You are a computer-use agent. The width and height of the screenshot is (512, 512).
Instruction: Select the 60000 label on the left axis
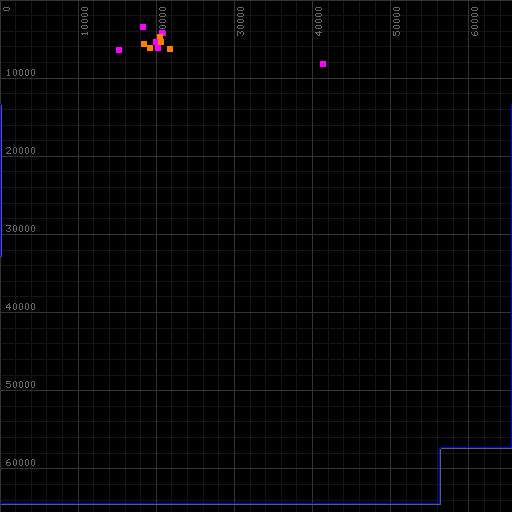[20, 463]
